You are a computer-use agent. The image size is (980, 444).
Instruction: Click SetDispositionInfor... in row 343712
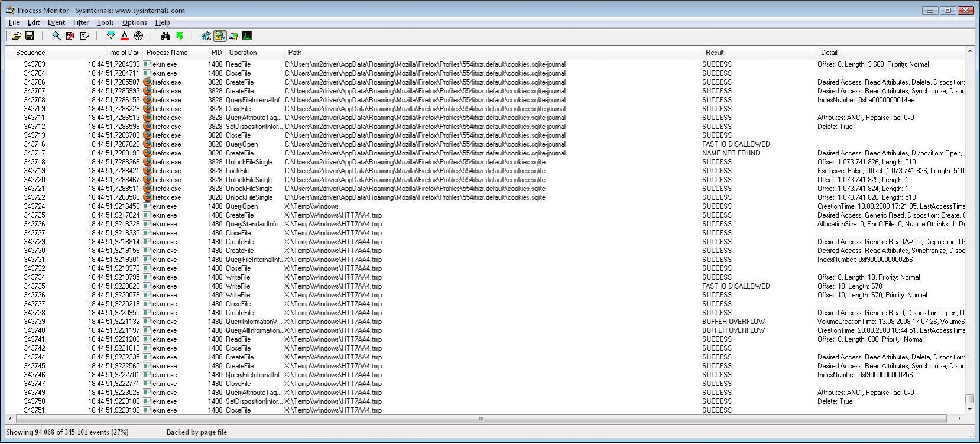click(254, 127)
